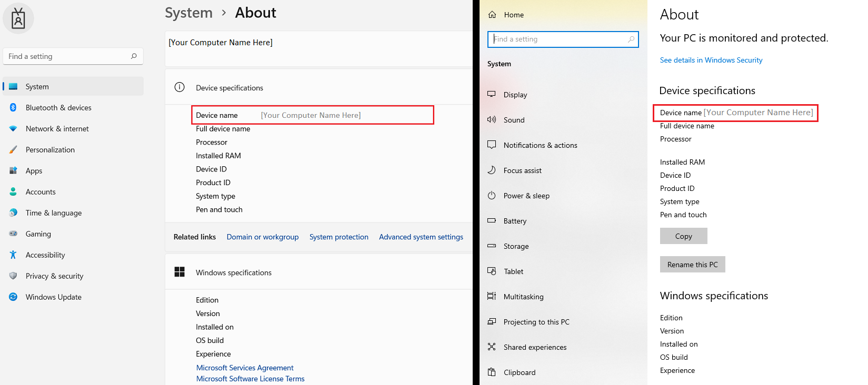
Task: Click the Windows Update sync icon
Action: [x=13, y=297]
